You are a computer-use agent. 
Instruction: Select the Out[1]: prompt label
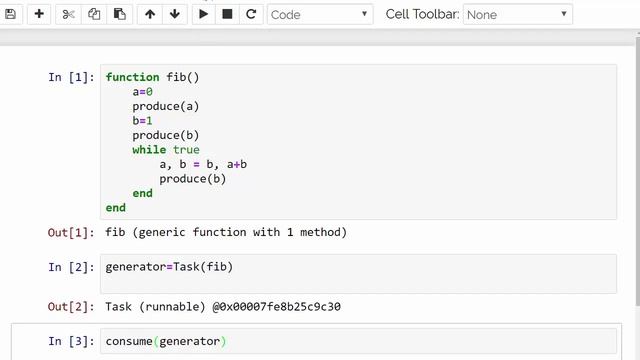tap(71, 233)
